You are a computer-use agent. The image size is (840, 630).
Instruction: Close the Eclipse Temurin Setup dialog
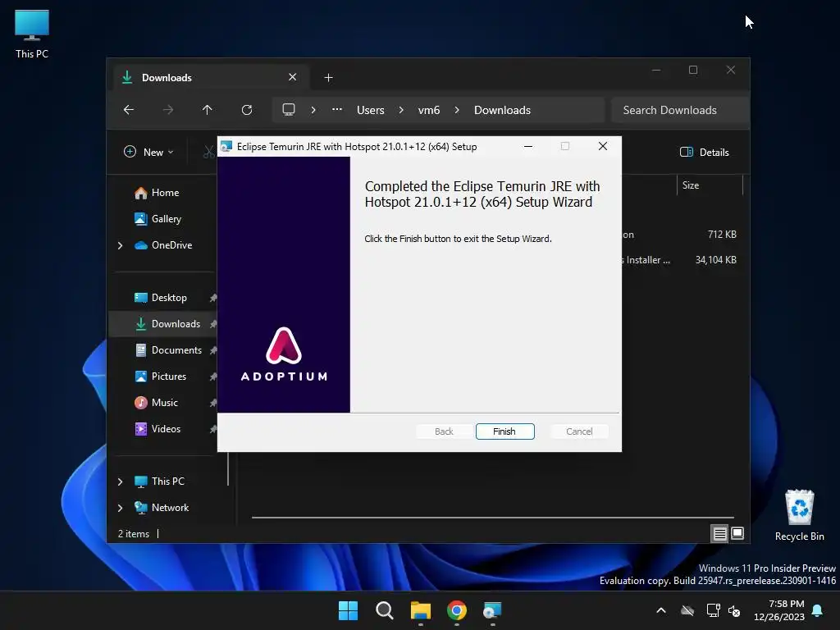(x=603, y=146)
